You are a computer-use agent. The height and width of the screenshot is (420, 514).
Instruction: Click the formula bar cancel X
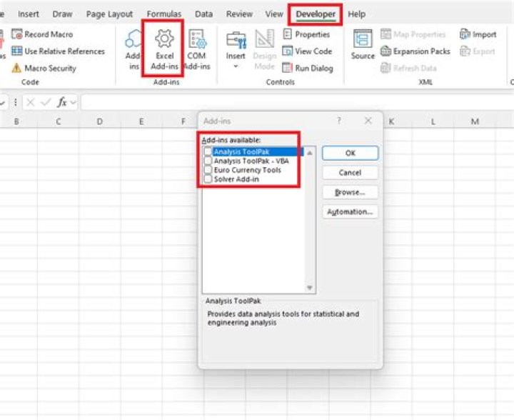click(x=31, y=102)
